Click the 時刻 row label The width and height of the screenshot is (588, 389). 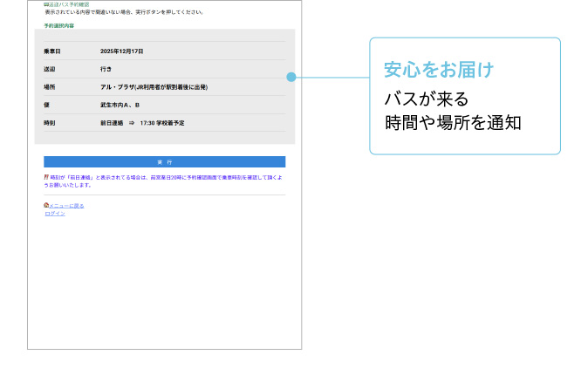pyautogui.click(x=50, y=123)
